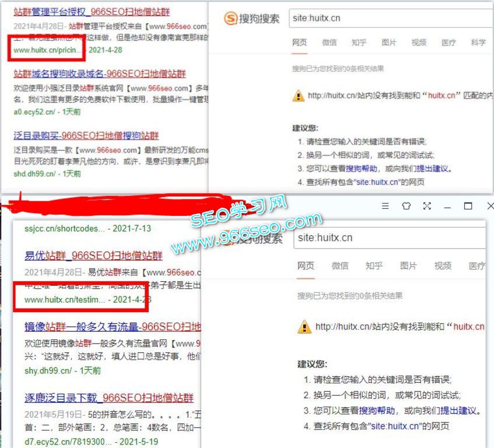The height and width of the screenshot is (448, 494).
Task: Click the d7.ecy52.cn/7819300... green URL
Action: (68, 442)
